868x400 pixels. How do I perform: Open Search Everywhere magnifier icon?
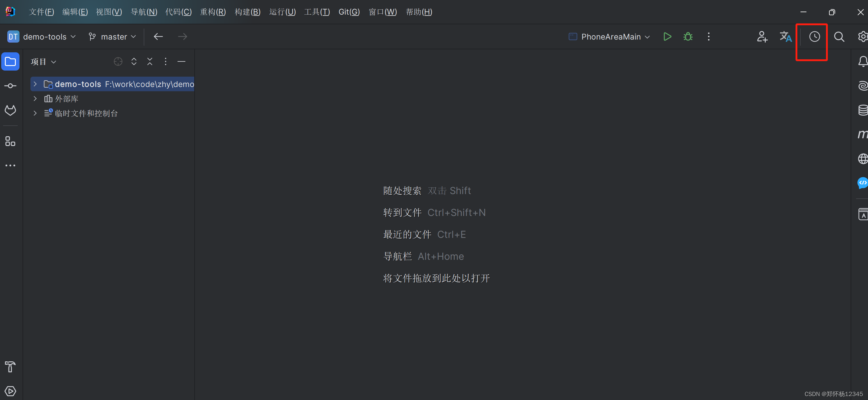[x=839, y=37]
